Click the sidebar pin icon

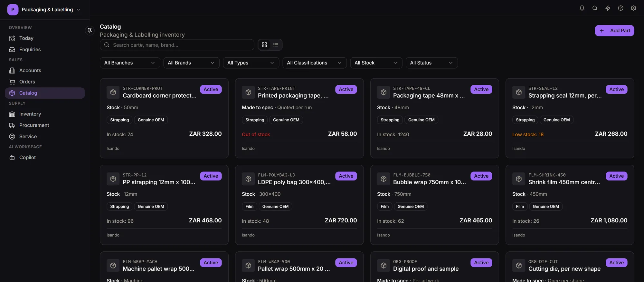coord(90,30)
